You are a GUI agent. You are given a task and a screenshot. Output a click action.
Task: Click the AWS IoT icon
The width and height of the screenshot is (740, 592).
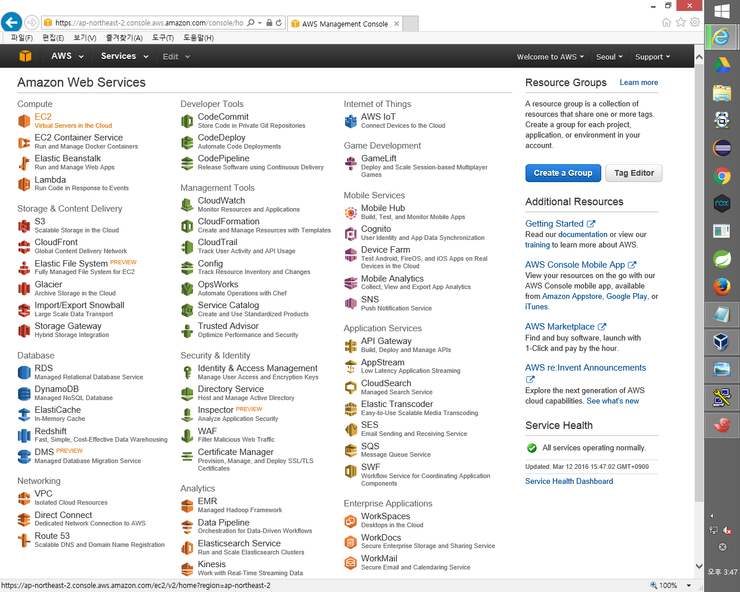pyautogui.click(x=351, y=121)
